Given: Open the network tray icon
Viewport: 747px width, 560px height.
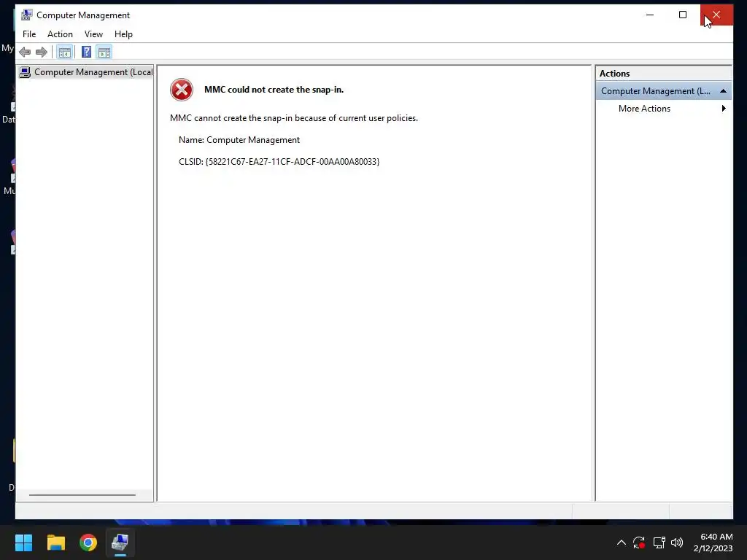Looking at the screenshot, I should tap(659, 542).
